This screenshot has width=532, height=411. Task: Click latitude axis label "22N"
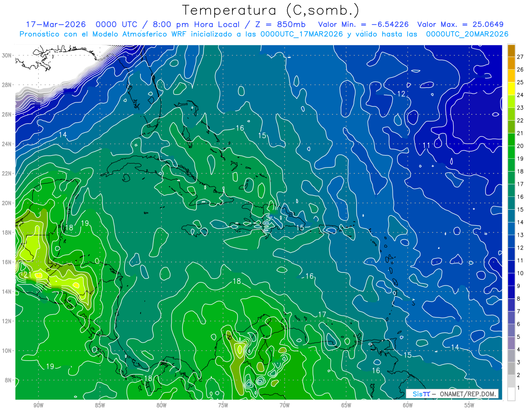(x=7, y=173)
